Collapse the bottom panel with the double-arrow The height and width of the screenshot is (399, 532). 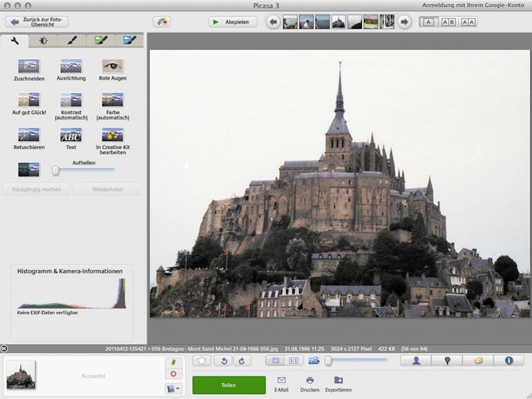click(x=4, y=349)
